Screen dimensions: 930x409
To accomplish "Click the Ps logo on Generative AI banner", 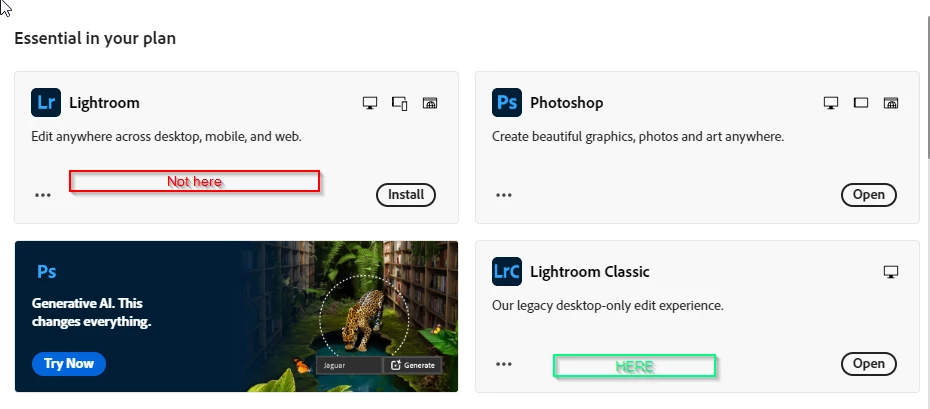I will click(47, 271).
